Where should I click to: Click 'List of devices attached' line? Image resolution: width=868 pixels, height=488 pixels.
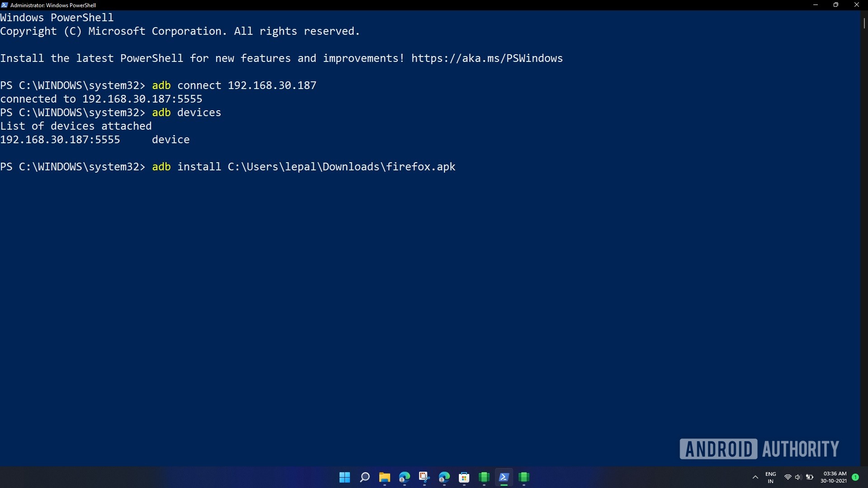pyautogui.click(x=76, y=126)
